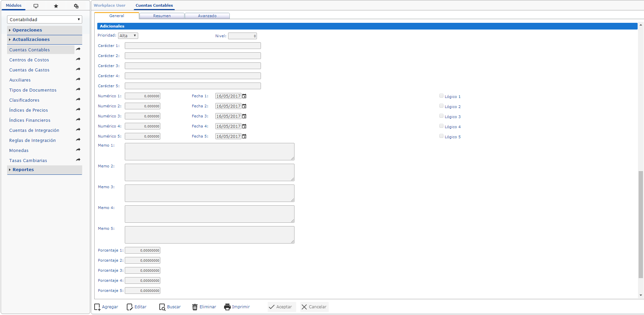Image resolution: width=644 pixels, height=315 pixels.
Task: Click arrow icon beside Tasas Cambiarias
Action: click(78, 160)
